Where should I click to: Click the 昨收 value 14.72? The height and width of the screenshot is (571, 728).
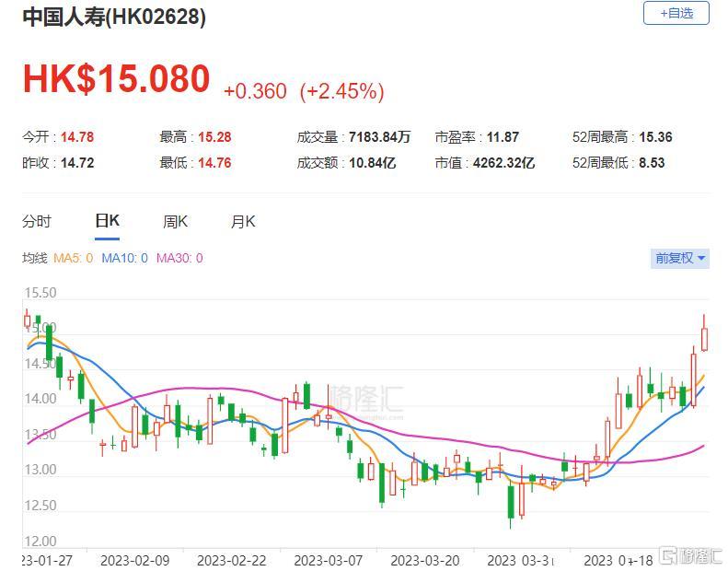pos(77,163)
